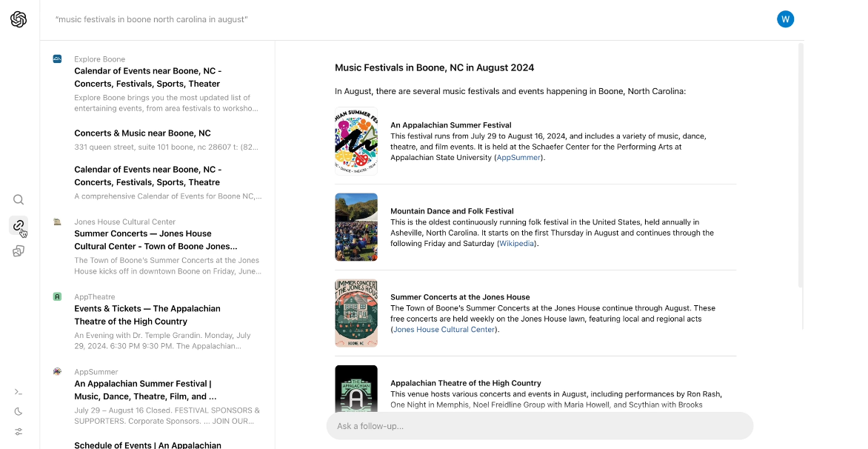Click the Mountain Dance and Folk Festival photo
The width and height of the screenshot is (868, 449).
pos(356,227)
